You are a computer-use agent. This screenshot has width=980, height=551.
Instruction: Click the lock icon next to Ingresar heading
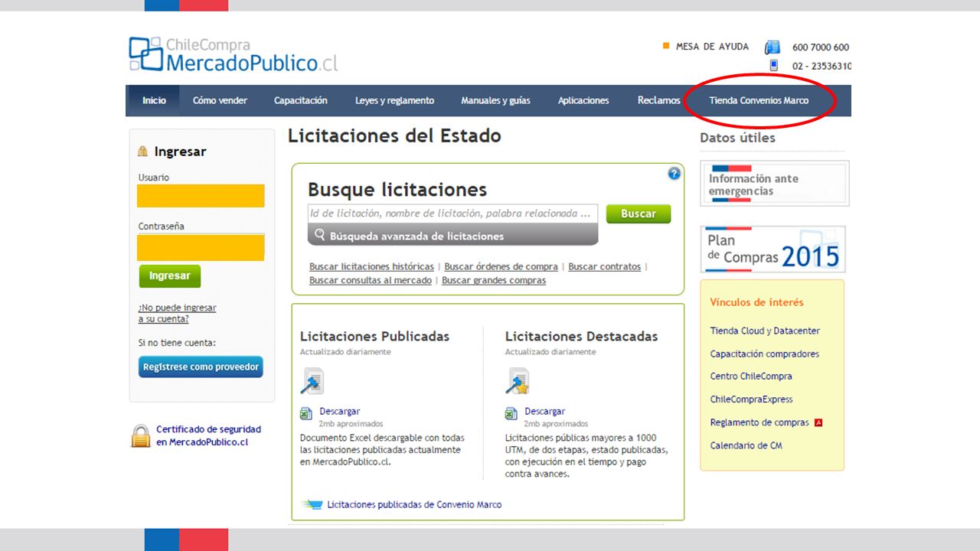pos(142,152)
